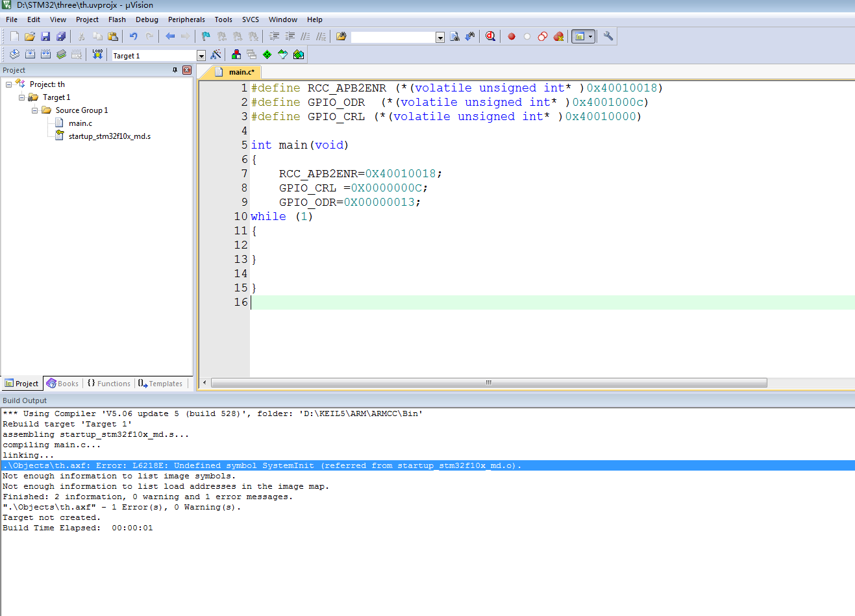
Task: Click the Manage Project Items cubes icon
Action: click(236, 55)
